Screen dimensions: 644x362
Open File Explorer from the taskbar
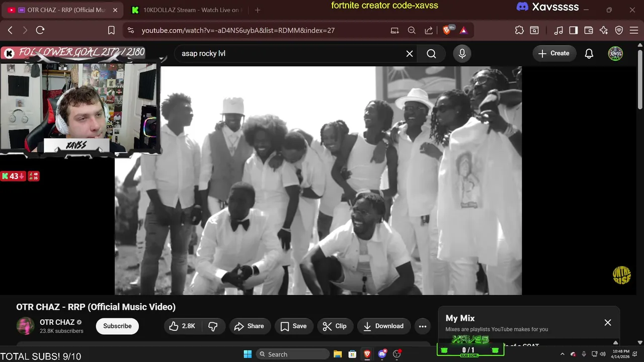click(338, 354)
